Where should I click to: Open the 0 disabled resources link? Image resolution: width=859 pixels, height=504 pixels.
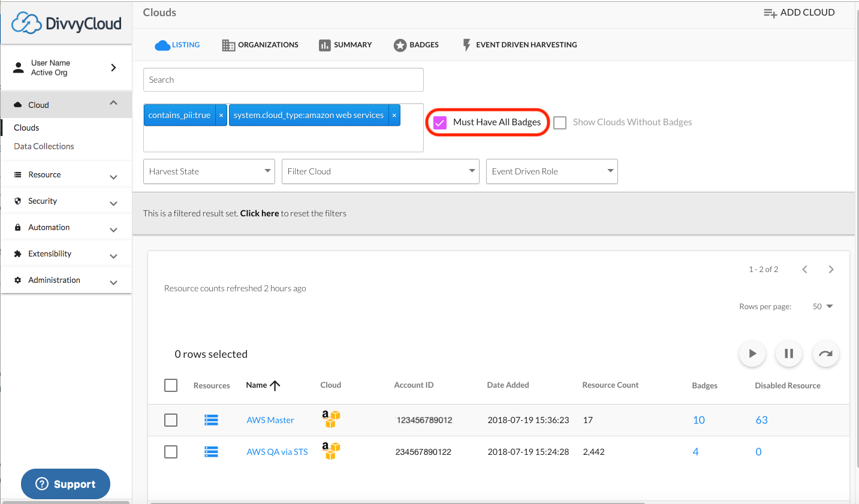point(758,452)
